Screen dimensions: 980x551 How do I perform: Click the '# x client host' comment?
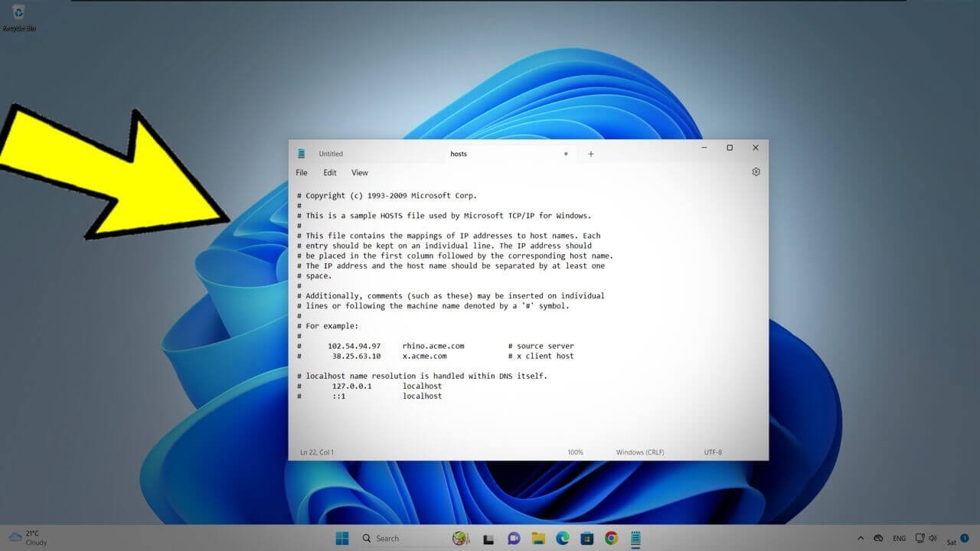[x=541, y=356]
